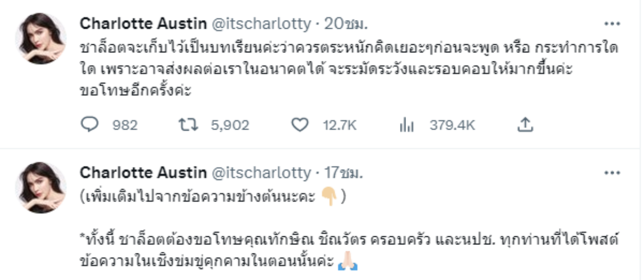Click the @itscharlotty handle in the second tweet

point(261,173)
